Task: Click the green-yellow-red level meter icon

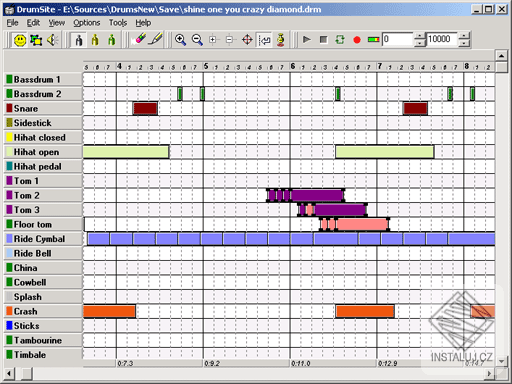Action: pos(373,40)
